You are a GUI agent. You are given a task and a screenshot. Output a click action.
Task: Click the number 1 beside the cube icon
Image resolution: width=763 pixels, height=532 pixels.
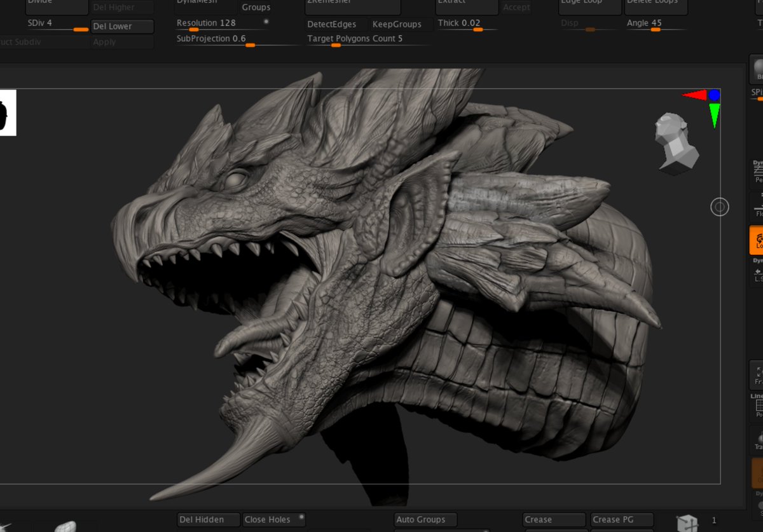click(x=714, y=521)
